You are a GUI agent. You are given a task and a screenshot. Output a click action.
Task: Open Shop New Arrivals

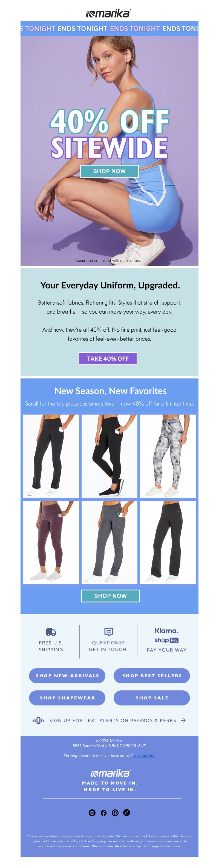point(67,676)
